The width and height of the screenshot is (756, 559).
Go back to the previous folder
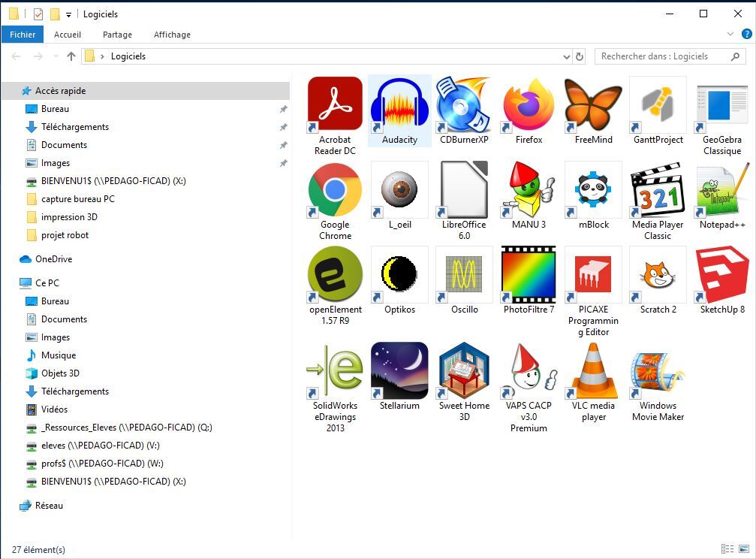[x=16, y=56]
